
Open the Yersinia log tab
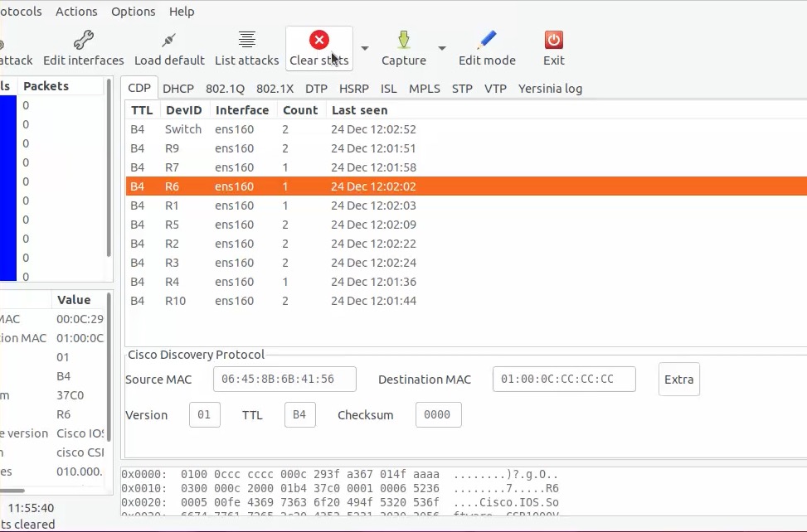[x=550, y=89]
